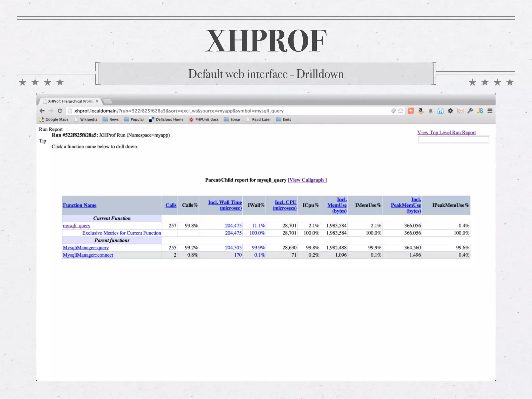Click the bell notification extension icon
The width and height of the screenshot is (532, 399).
pos(430,111)
